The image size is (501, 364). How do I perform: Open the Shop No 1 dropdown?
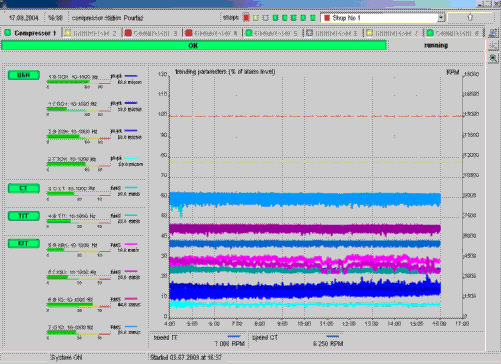(x=382, y=18)
